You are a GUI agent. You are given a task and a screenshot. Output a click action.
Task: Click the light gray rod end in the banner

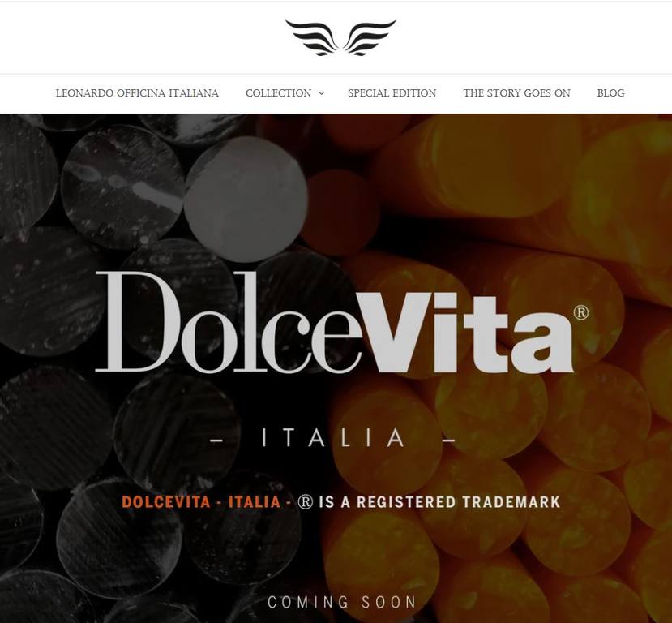[x=246, y=200]
